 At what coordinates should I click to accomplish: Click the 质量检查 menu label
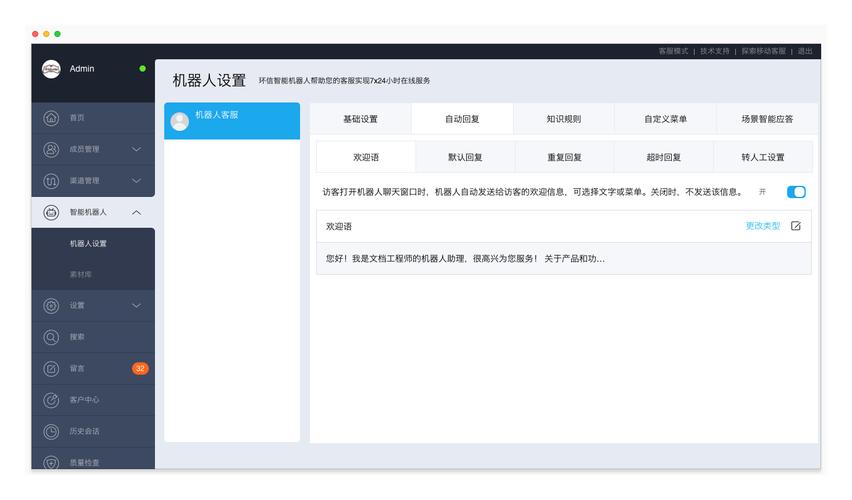point(84,462)
